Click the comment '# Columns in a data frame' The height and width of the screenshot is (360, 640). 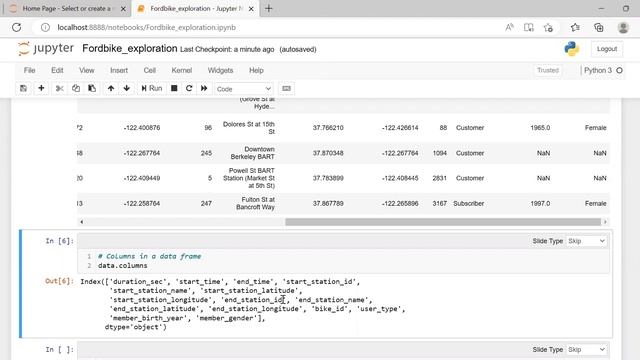click(149, 256)
